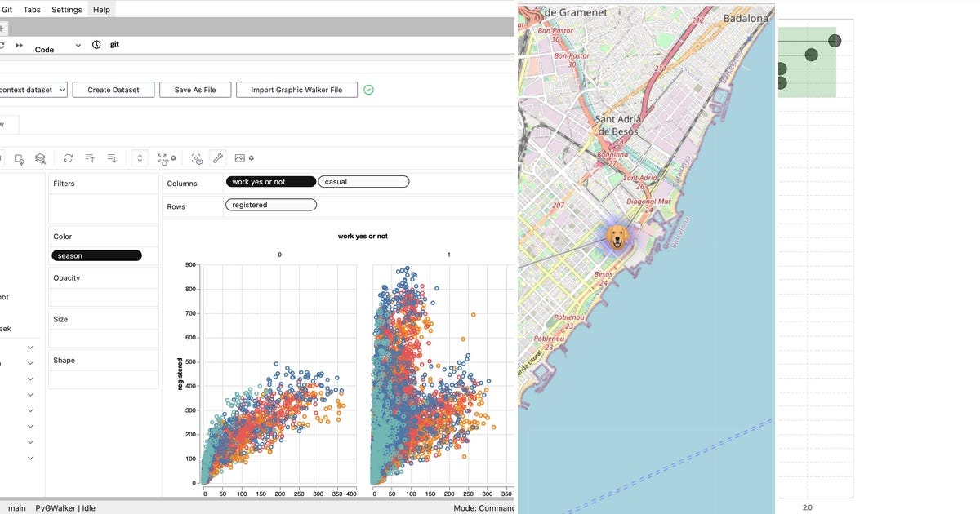Open the Settings menu
Screen dimensions: 980x514
[x=67, y=9]
